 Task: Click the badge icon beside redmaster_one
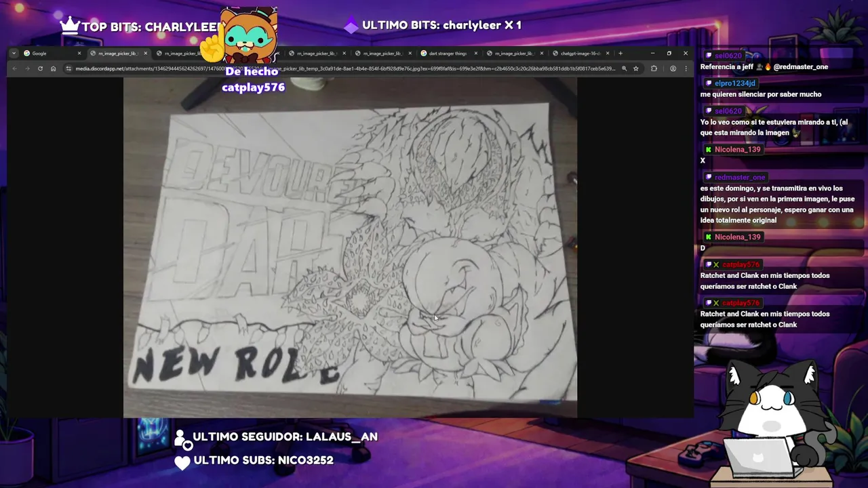tap(709, 178)
